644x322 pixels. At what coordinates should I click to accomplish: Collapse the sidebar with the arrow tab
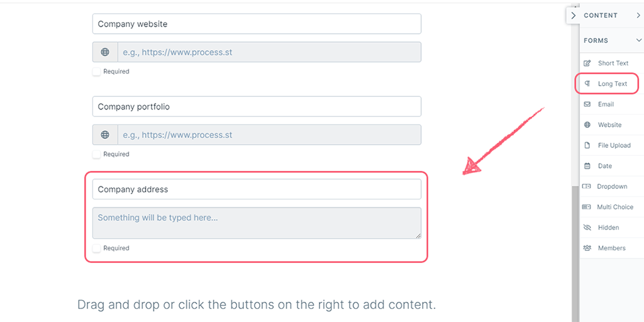coord(574,16)
